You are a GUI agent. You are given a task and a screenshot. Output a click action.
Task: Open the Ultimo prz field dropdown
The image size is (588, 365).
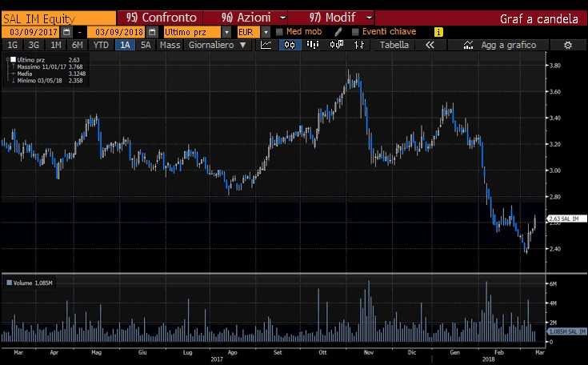click(x=227, y=31)
